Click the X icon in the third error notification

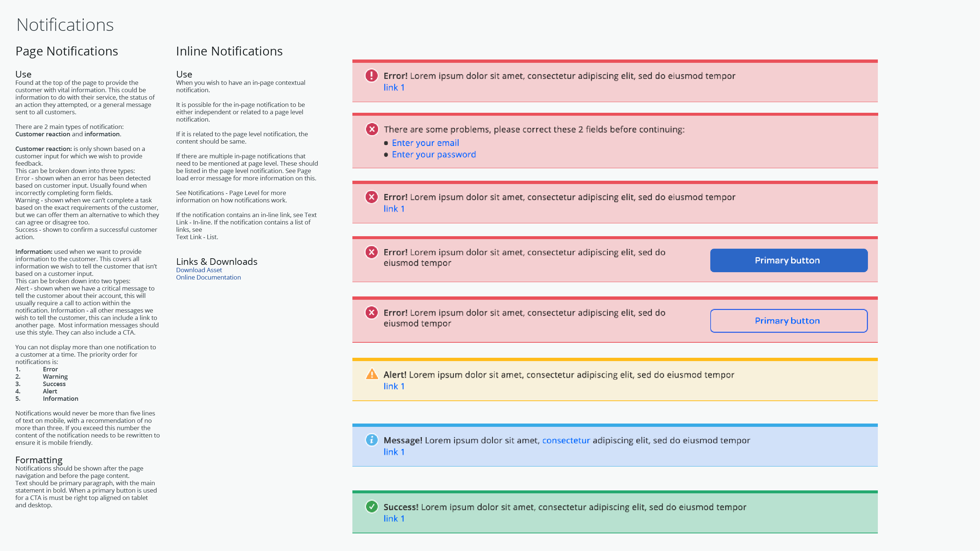tap(371, 197)
